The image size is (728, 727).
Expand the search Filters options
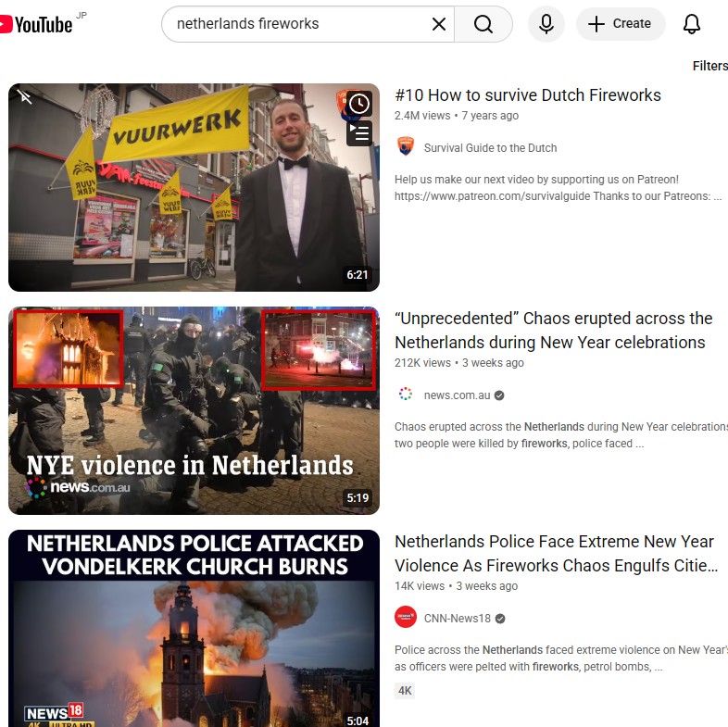709,66
